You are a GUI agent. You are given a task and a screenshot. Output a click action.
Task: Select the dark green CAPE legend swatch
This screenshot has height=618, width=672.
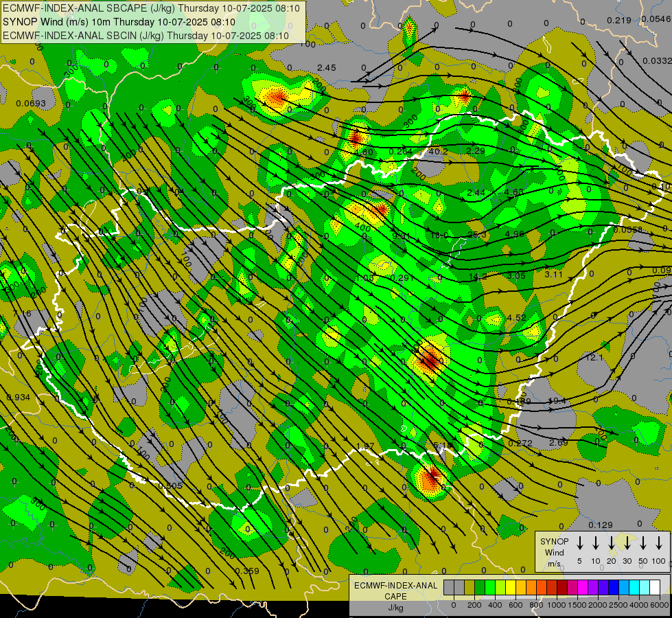(480, 588)
